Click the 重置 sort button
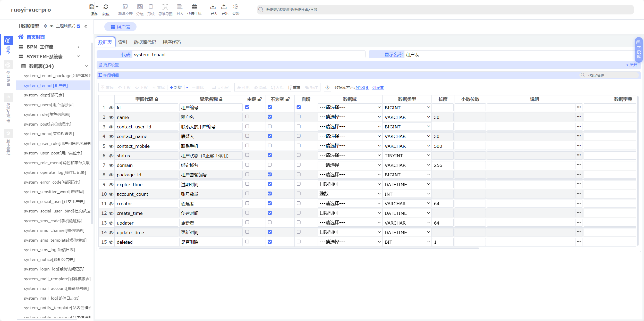 [x=294, y=87]
